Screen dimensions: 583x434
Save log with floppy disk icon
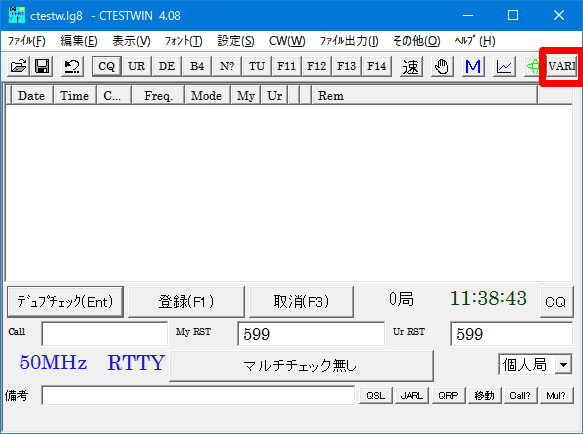[42, 67]
